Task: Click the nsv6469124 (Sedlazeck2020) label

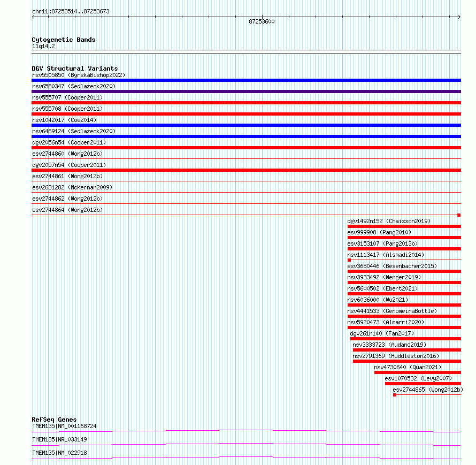Action: 74,131
